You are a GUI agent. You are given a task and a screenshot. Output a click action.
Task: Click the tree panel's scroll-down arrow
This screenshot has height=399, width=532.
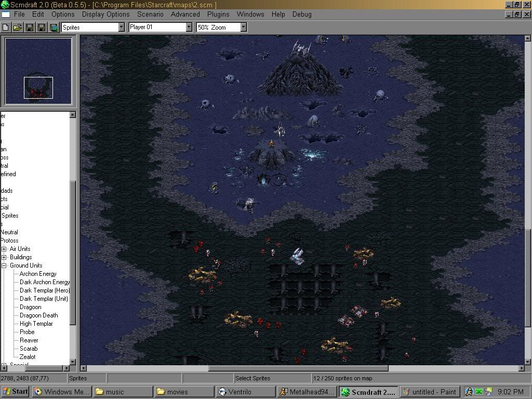tap(73, 362)
